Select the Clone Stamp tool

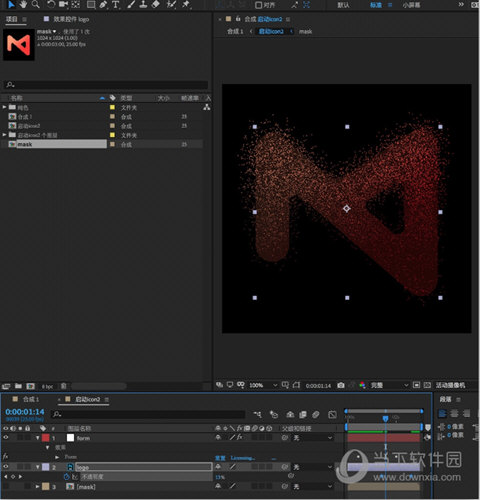(143, 4)
